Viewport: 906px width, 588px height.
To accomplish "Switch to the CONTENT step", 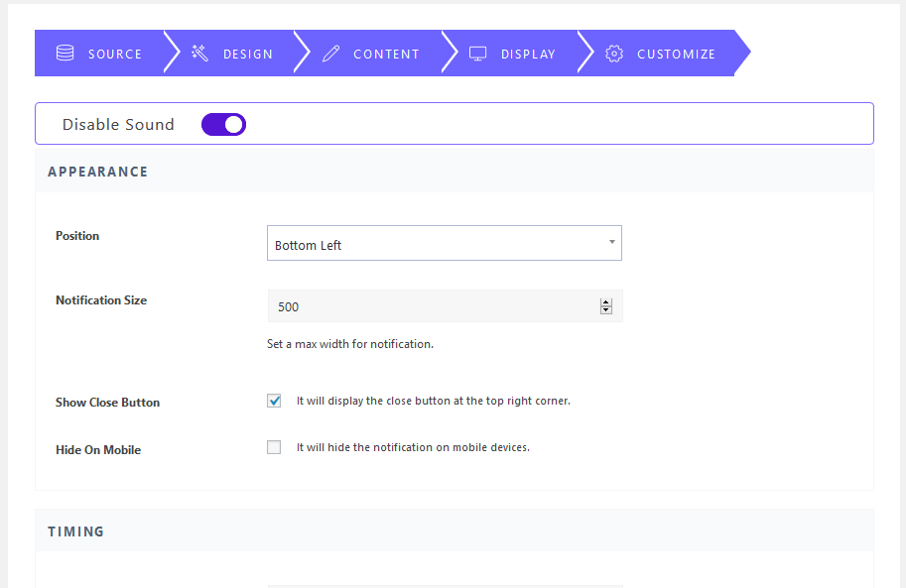I will (x=386, y=54).
